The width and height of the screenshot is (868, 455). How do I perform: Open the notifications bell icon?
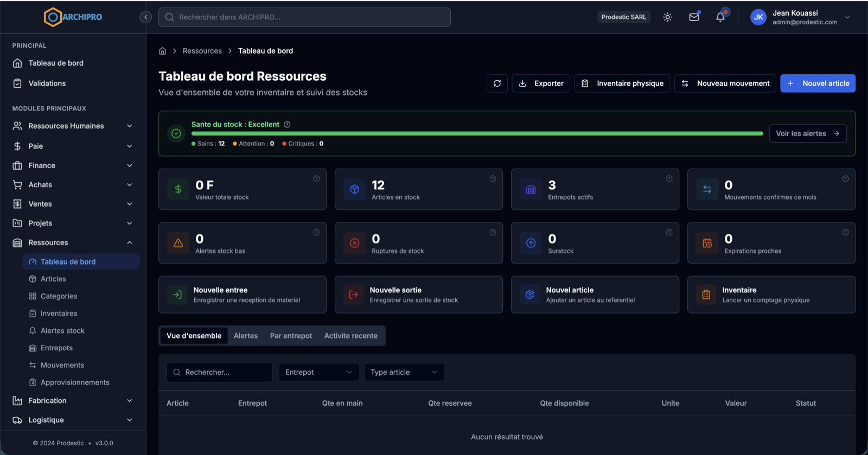[x=720, y=17]
